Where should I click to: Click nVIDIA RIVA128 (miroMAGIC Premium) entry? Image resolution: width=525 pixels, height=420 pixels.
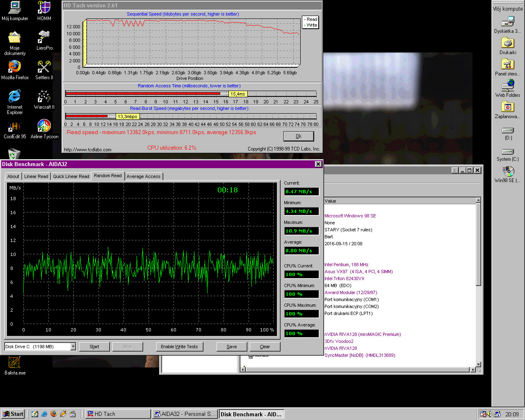coord(363,334)
